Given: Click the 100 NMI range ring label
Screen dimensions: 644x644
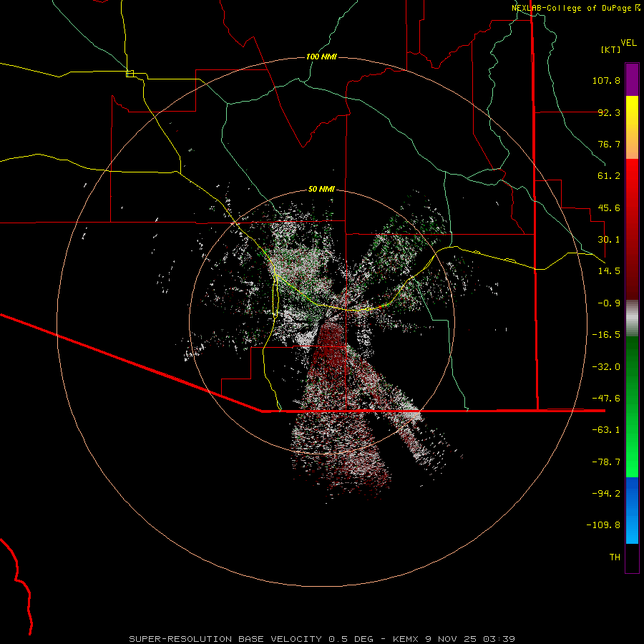Looking at the screenshot, I should [321, 57].
